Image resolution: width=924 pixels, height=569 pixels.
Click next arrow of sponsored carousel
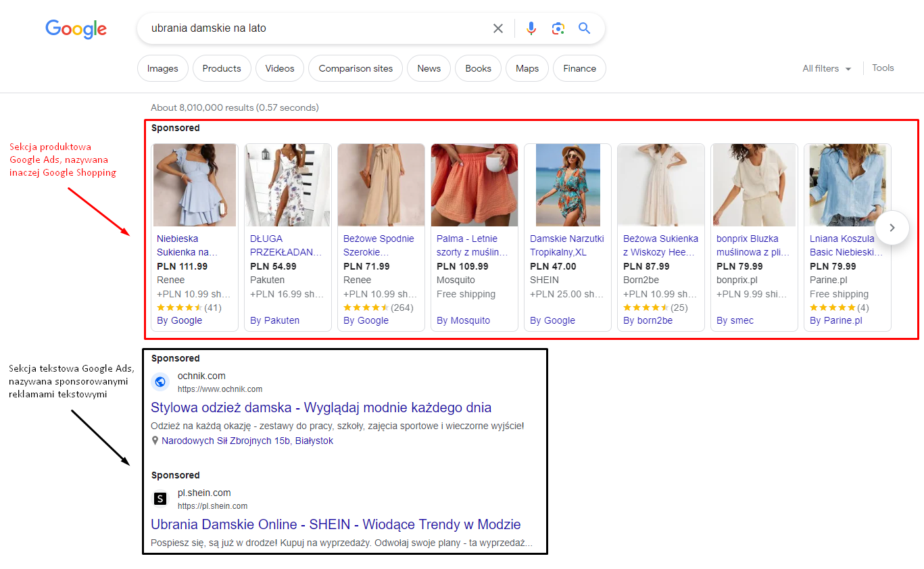892,228
